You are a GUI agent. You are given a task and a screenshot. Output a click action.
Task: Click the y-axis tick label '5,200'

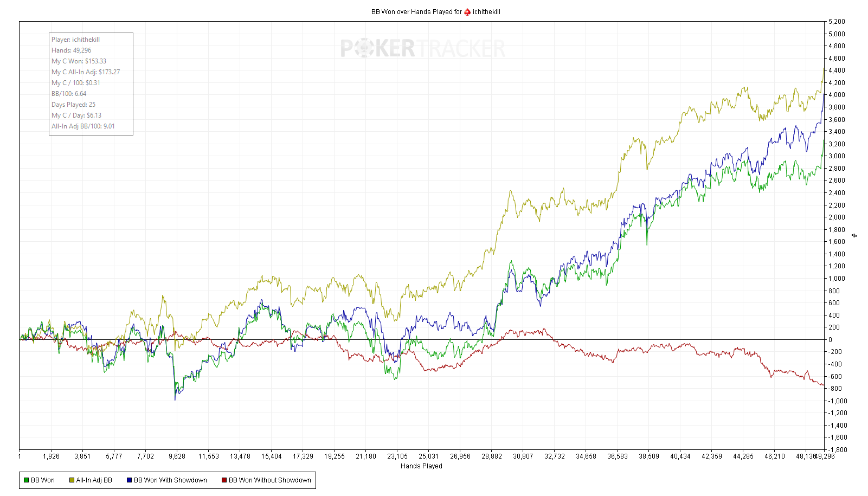click(837, 22)
